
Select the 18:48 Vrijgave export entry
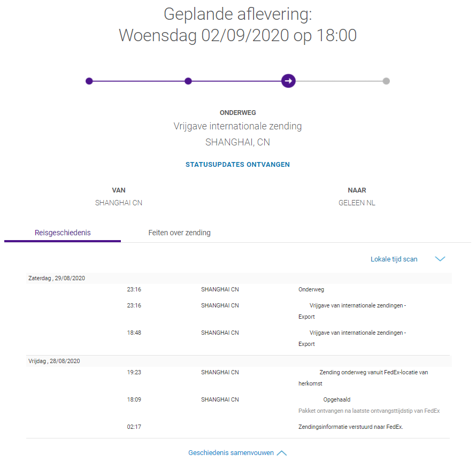(x=357, y=333)
